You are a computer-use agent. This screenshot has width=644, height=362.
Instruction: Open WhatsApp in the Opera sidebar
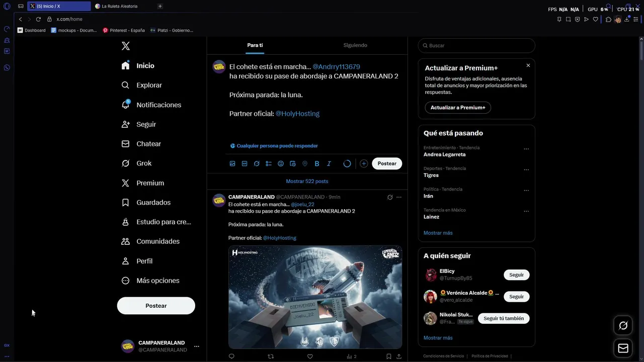click(7, 67)
